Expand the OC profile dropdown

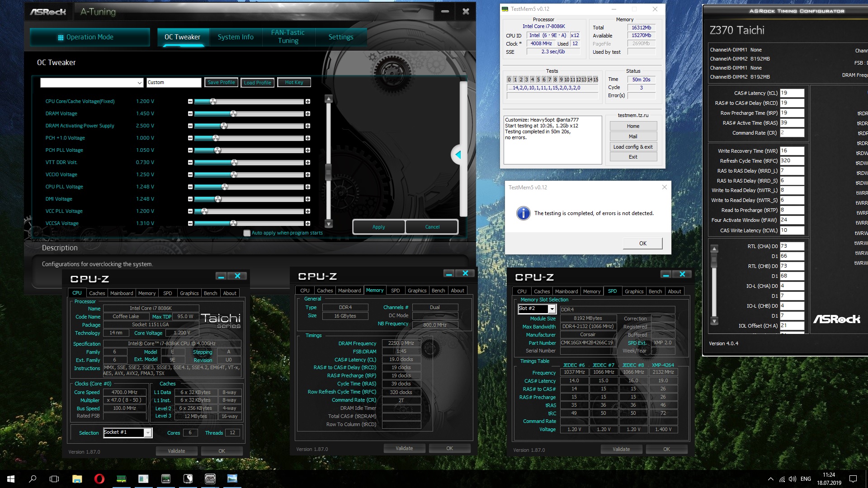tap(140, 83)
